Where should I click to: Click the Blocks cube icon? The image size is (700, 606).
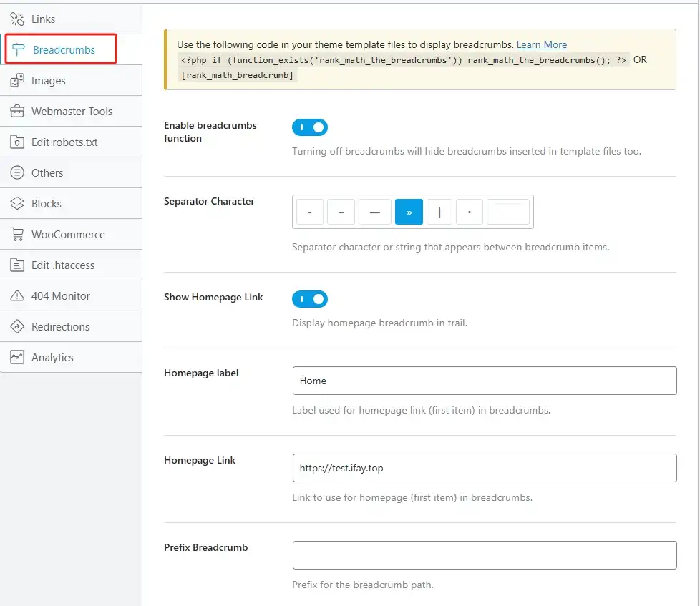point(17,203)
